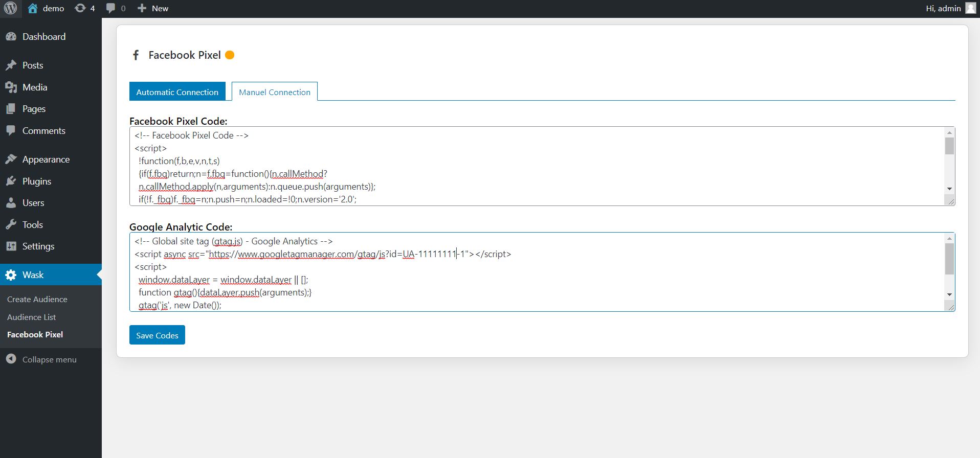Click the orange status dot
Image resolution: width=980 pixels, height=458 pixels.
coord(230,55)
